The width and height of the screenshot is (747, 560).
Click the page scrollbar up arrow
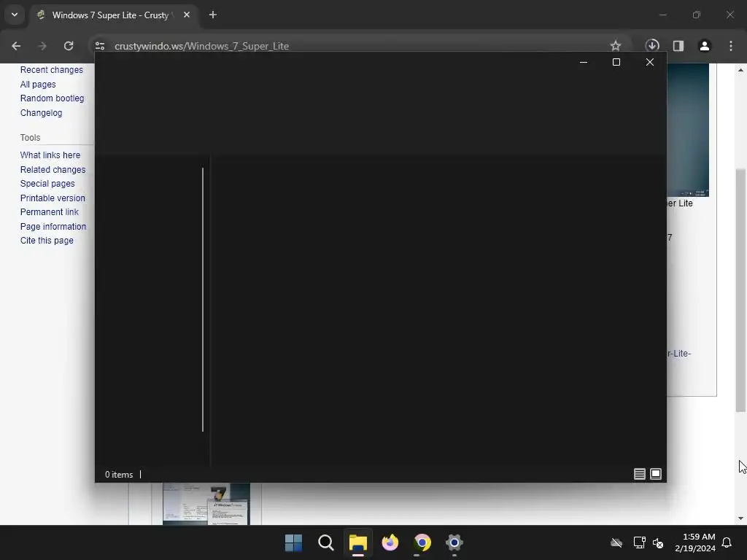point(740,70)
